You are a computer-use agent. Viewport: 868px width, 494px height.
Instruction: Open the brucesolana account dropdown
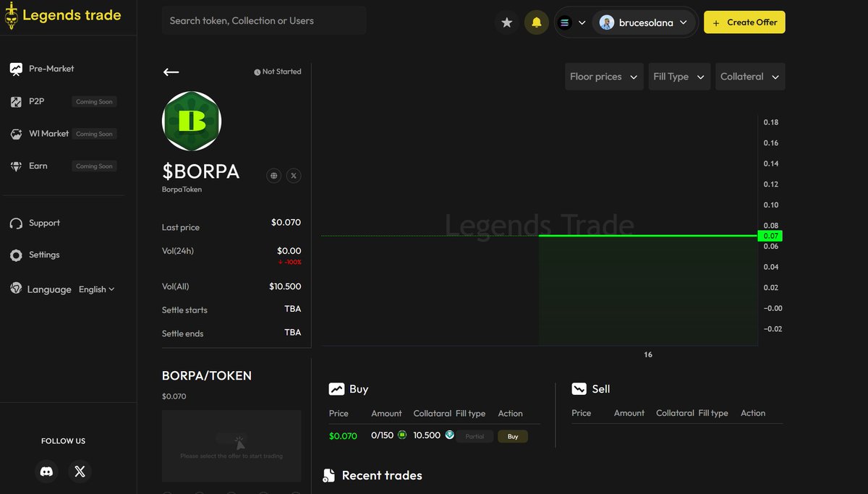coord(643,22)
